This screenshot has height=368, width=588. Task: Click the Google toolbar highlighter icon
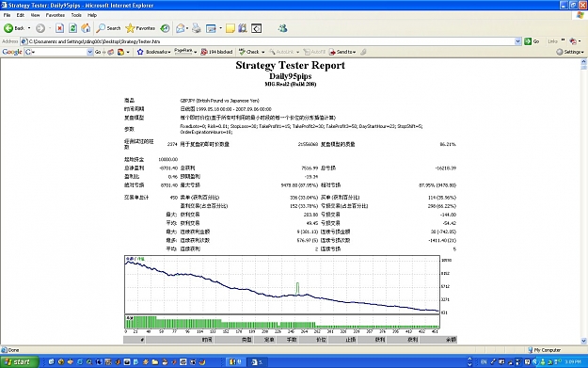(363, 52)
